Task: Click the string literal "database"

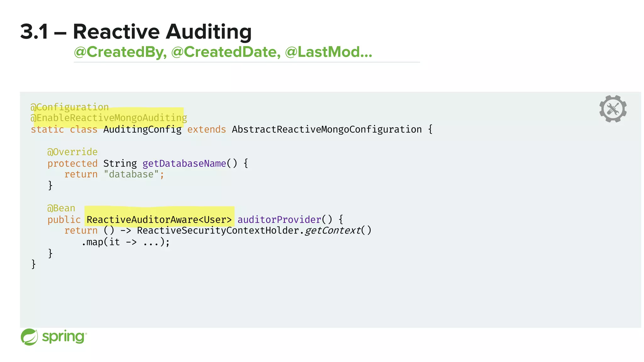Action: tap(131, 174)
